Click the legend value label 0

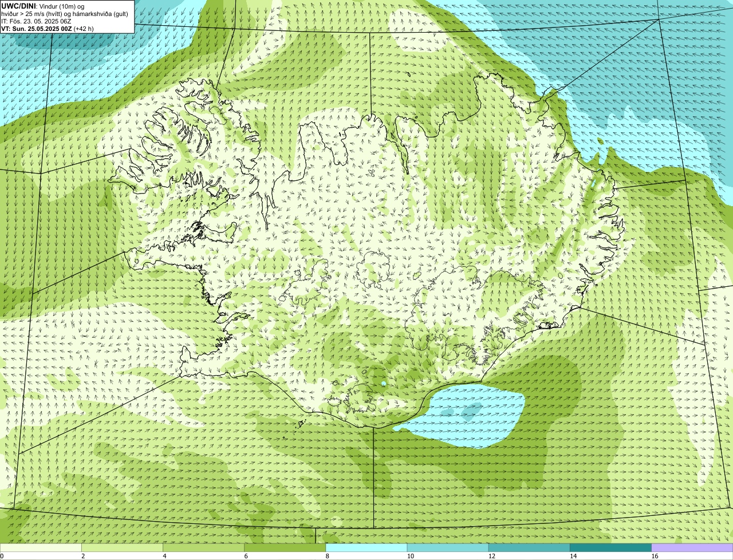coord(2,556)
